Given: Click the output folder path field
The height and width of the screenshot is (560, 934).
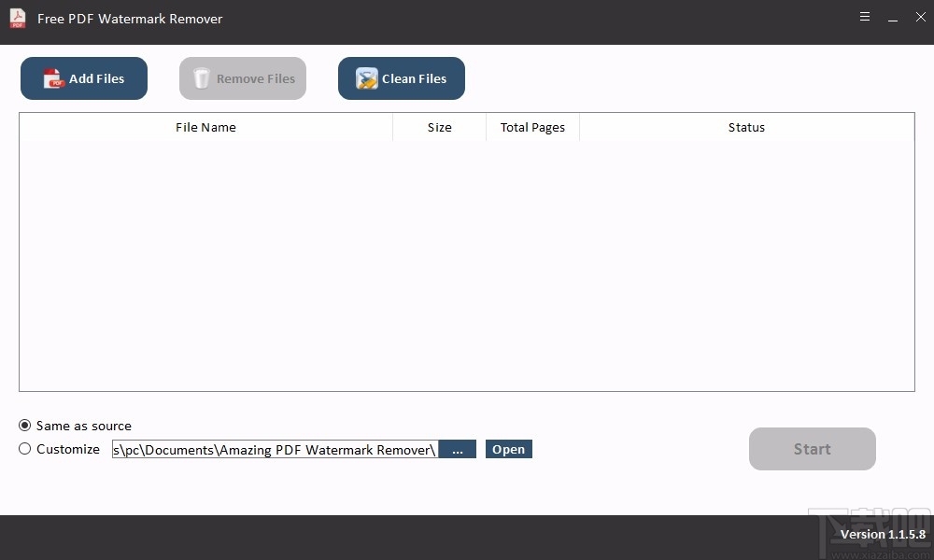Looking at the screenshot, I should (x=274, y=449).
